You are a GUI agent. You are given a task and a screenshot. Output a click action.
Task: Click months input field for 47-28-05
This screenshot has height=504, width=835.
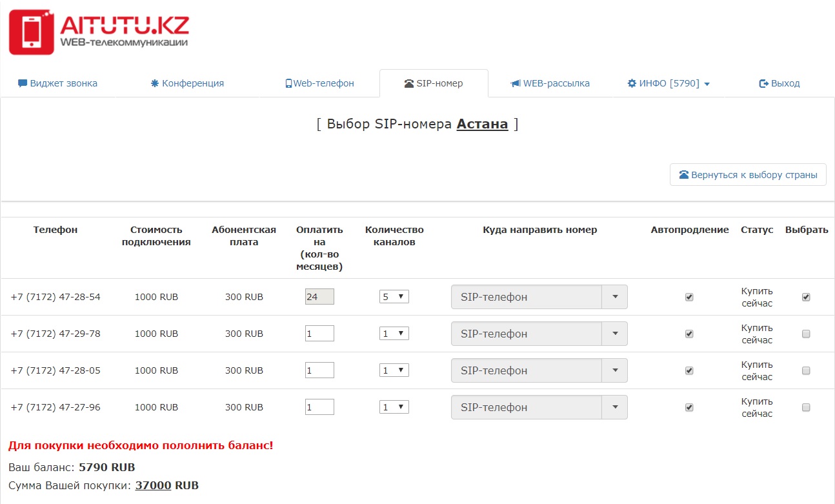coord(319,370)
